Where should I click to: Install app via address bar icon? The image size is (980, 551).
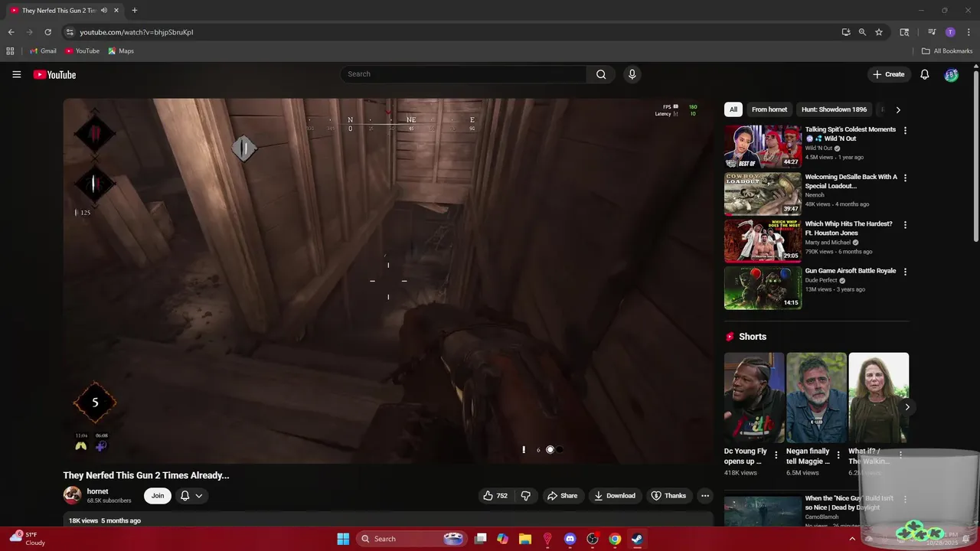(845, 32)
